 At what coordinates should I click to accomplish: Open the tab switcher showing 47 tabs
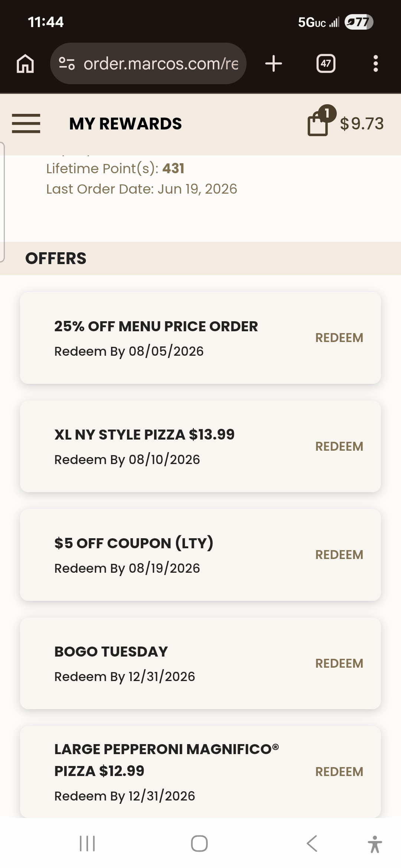pos(326,63)
